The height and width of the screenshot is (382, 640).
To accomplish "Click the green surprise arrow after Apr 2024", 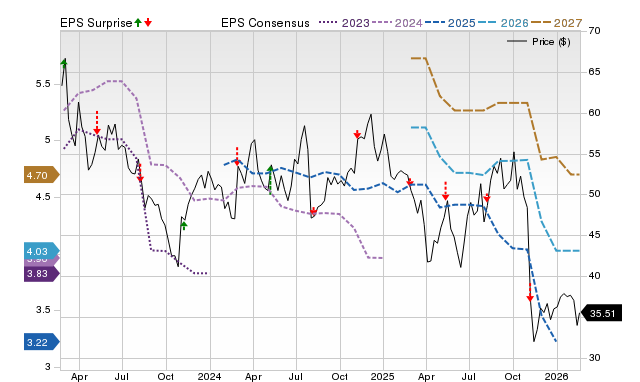I will click(x=270, y=179).
